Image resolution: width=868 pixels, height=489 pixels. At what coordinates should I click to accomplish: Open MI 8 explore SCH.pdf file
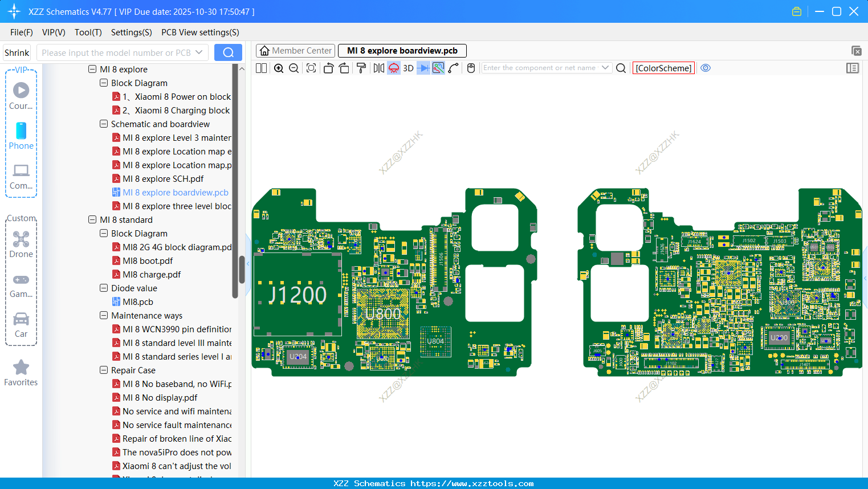click(163, 178)
